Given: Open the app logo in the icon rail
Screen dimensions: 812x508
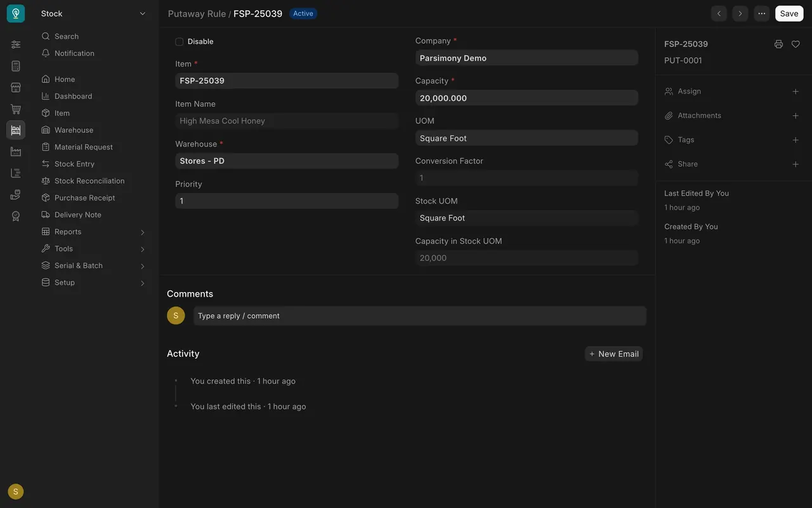Looking at the screenshot, I should pos(16,13).
